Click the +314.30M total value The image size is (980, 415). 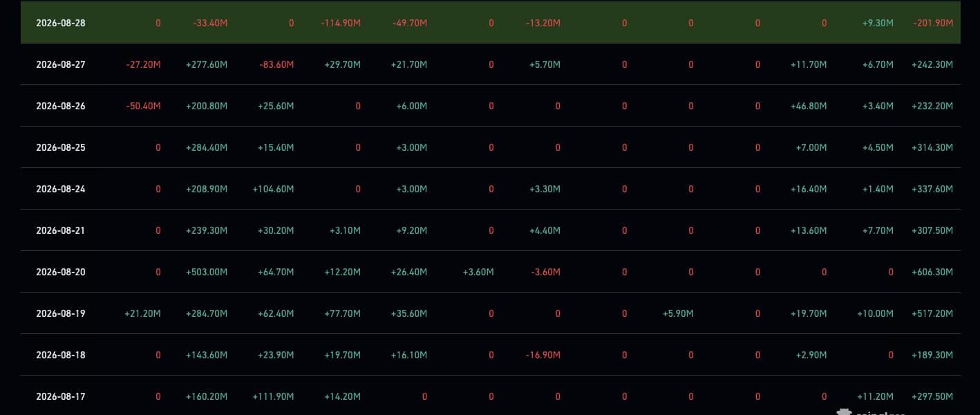click(932, 147)
